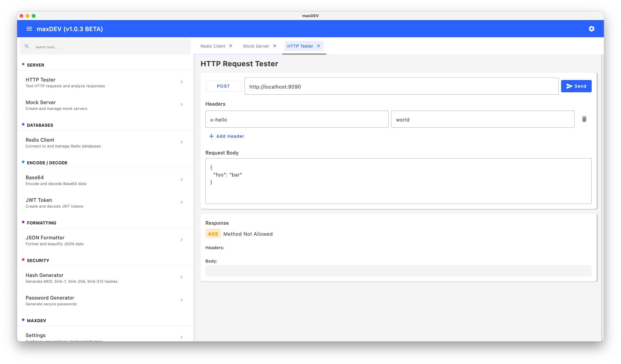Expand JSON Formatter chevron in sidebar
The height and width of the screenshot is (364, 621).
182,240
